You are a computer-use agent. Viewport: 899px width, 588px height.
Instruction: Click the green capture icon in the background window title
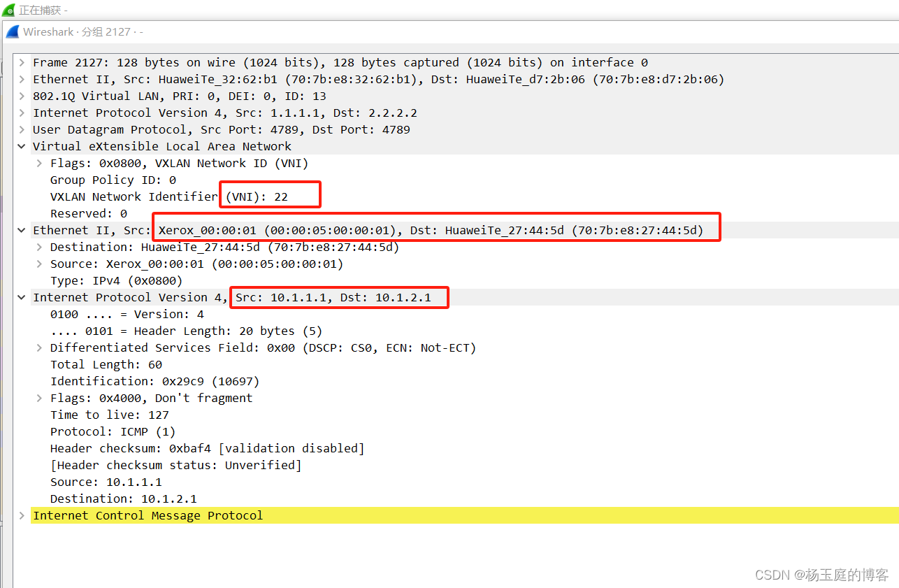[x=9, y=10]
